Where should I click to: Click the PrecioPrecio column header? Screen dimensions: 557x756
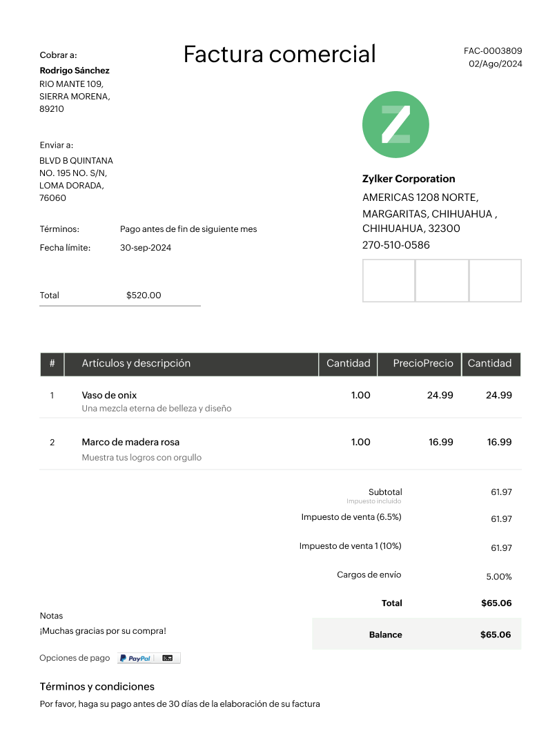click(x=423, y=363)
